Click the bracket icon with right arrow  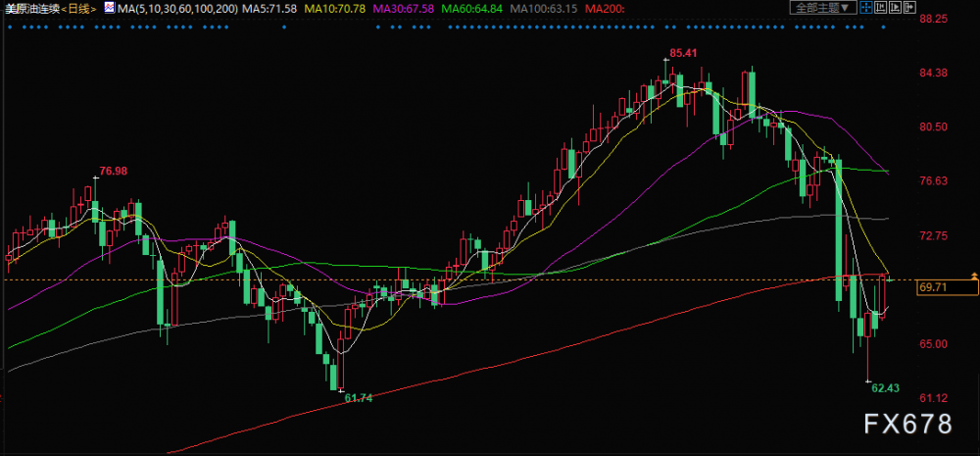910,8
